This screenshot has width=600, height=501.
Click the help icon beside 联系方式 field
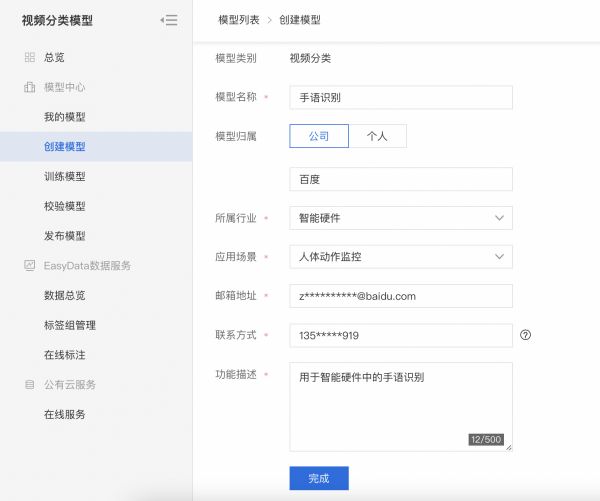coord(525,335)
